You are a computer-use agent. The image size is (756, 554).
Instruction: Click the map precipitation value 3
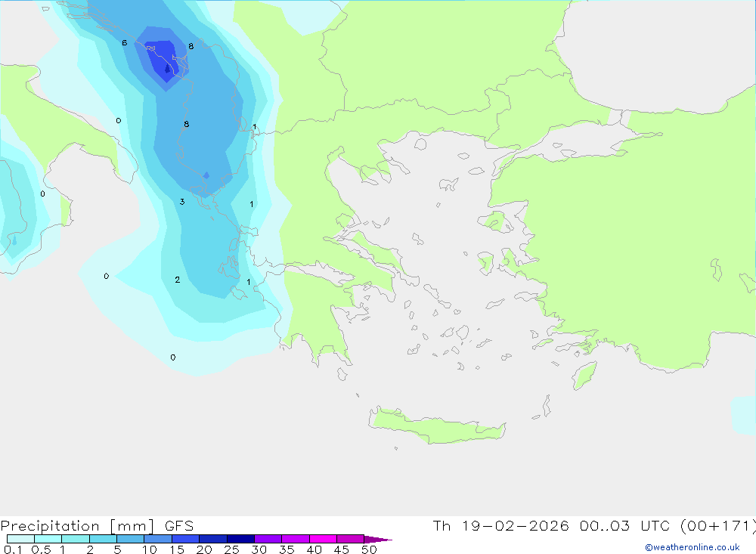pos(182,202)
